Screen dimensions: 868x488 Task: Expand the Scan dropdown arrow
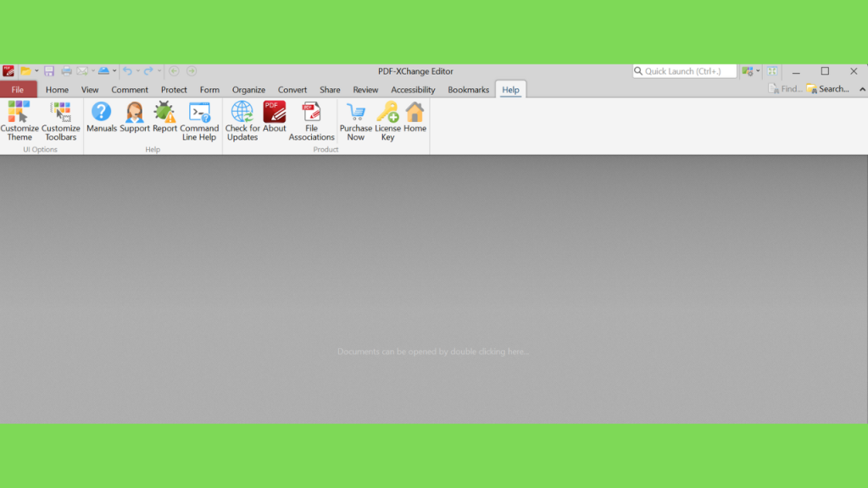click(114, 71)
